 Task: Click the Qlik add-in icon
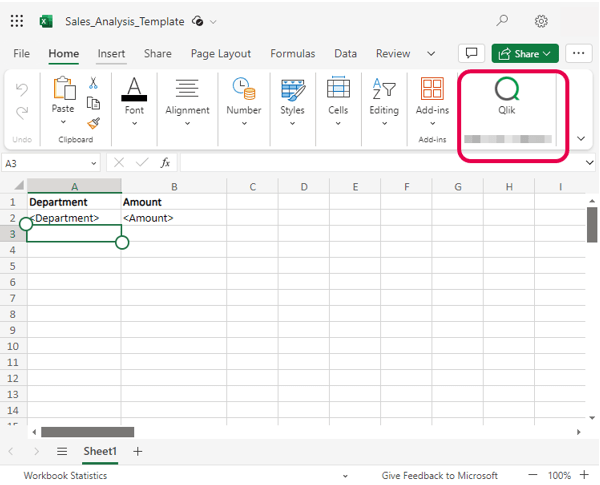[506, 91]
